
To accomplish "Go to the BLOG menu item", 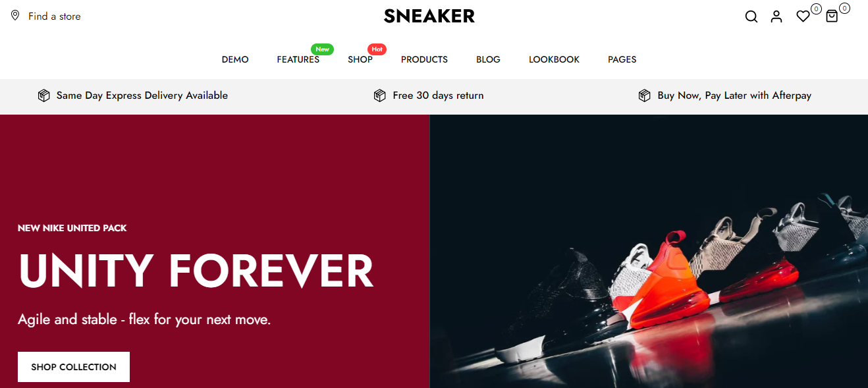I will pos(488,59).
